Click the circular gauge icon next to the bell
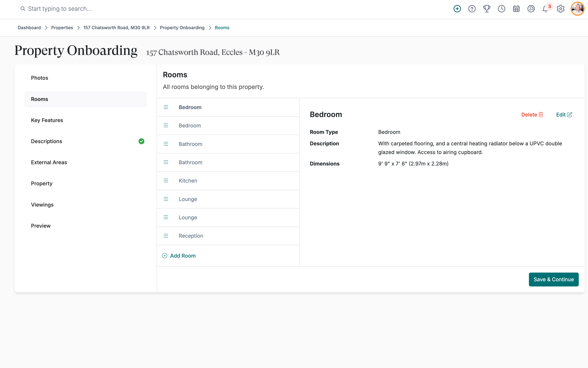This screenshot has height=368, width=588. click(531, 9)
